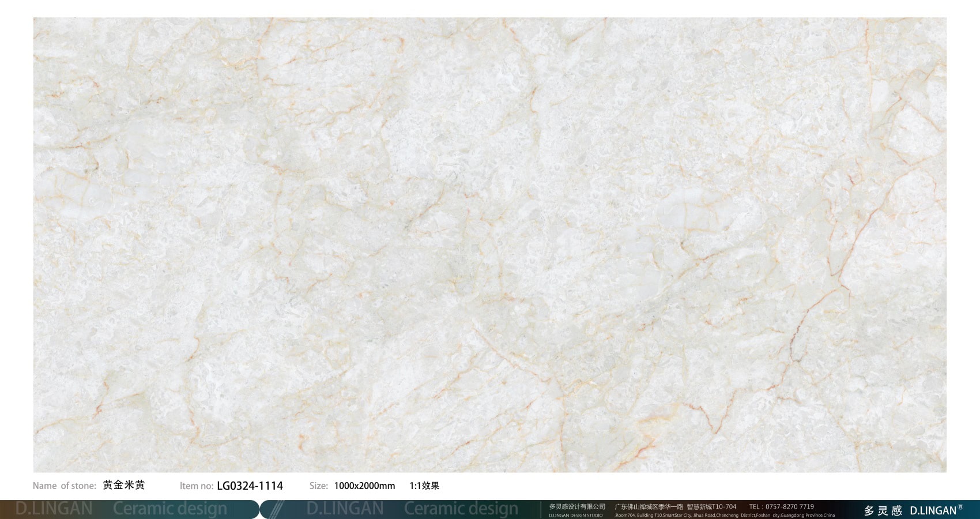This screenshot has height=519, width=980.
Task: Select the 'Item no:' label
Action: tap(196, 486)
